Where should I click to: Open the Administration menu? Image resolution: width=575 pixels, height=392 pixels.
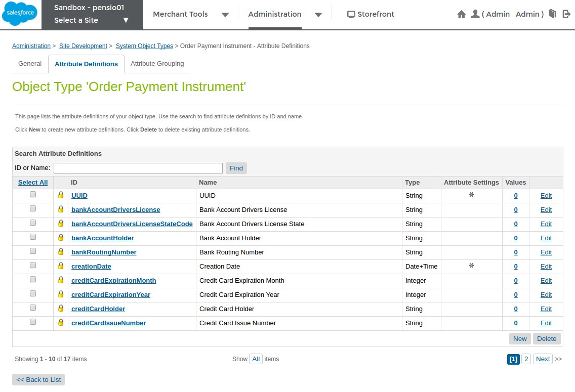coord(275,14)
